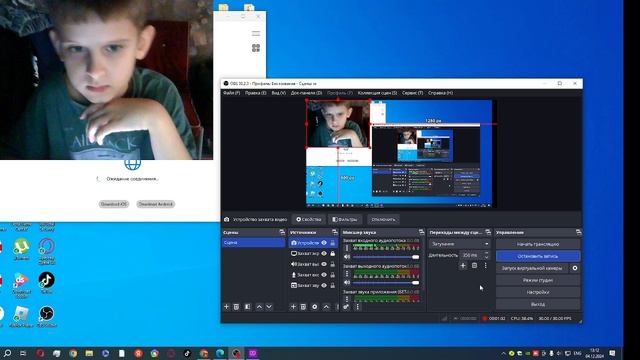Click the transition duration input field
Image resolution: width=640 pixels, height=360 pixels.
[x=471, y=255]
